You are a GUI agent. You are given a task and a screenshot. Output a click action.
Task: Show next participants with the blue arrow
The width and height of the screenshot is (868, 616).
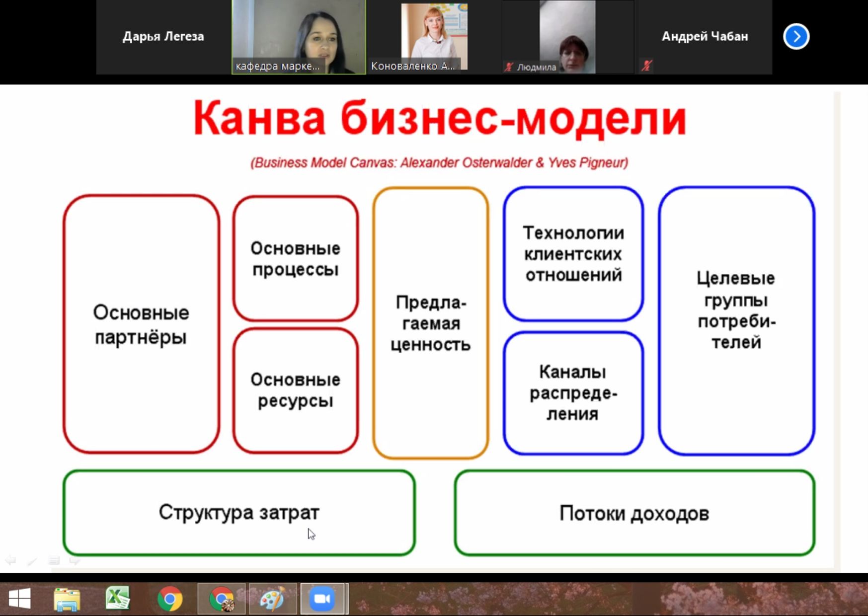click(x=796, y=36)
